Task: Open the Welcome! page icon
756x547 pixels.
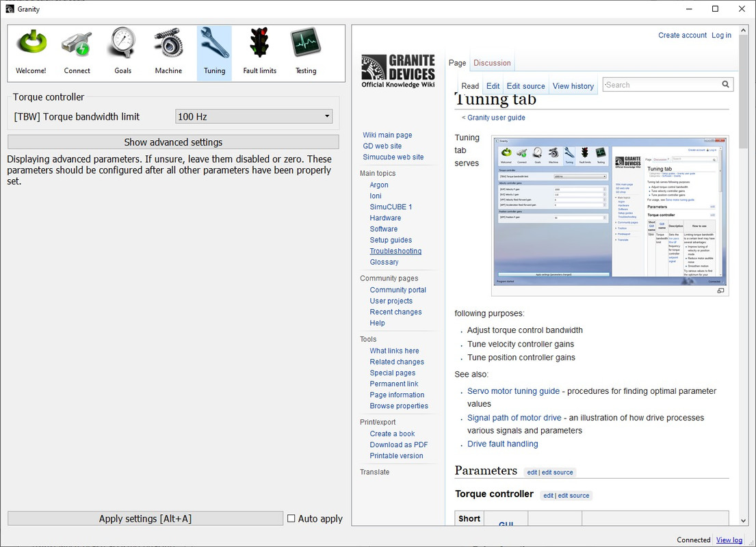Action: pos(32,52)
